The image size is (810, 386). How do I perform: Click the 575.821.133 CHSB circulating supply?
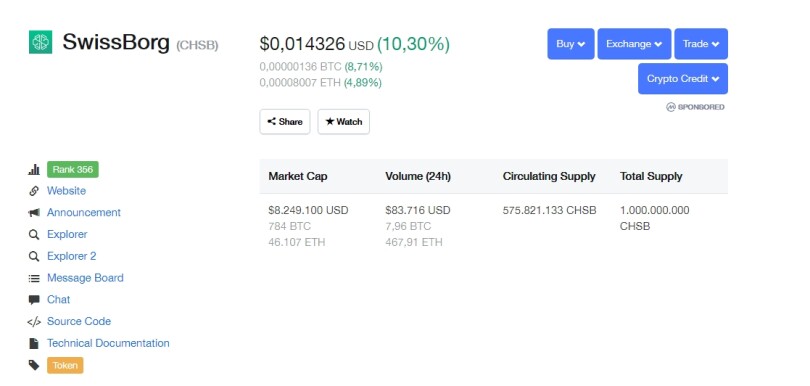pyautogui.click(x=550, y=210)
